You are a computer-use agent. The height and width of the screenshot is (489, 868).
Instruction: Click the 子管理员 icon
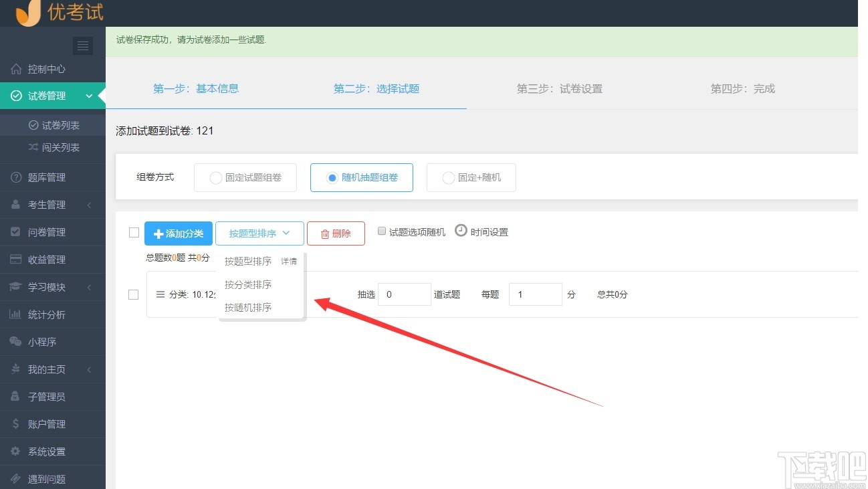coord(16,397)
